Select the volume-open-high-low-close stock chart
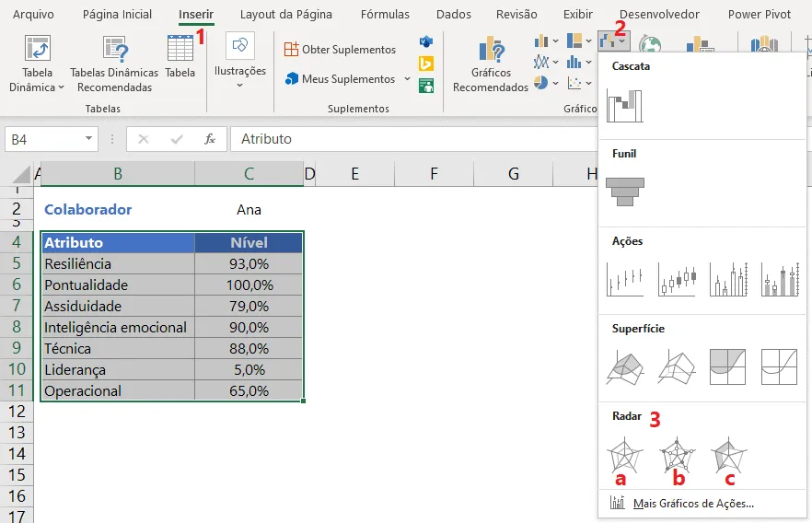The height and width of the screenshot is (523, 812). click(780, 280)
